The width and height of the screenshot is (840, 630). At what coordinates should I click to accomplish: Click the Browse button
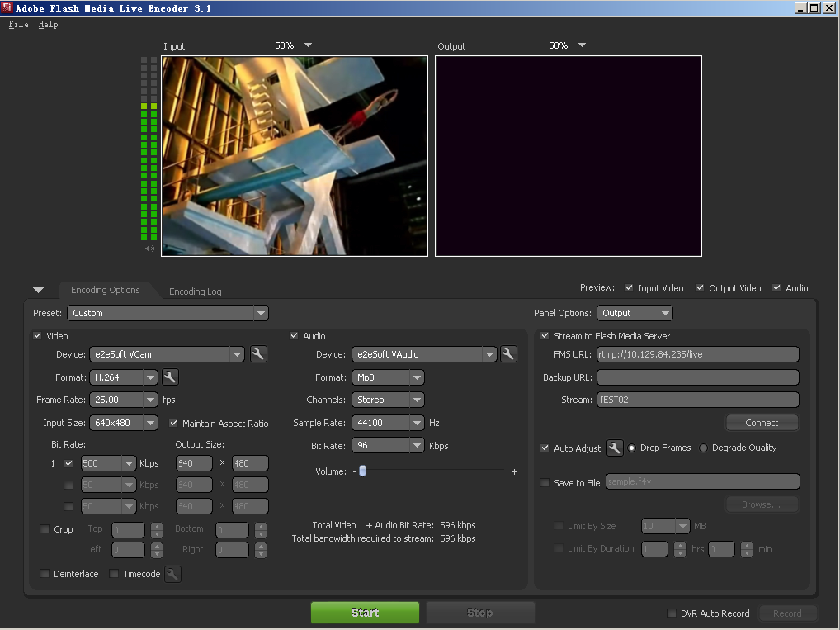[x=762, y=504]
